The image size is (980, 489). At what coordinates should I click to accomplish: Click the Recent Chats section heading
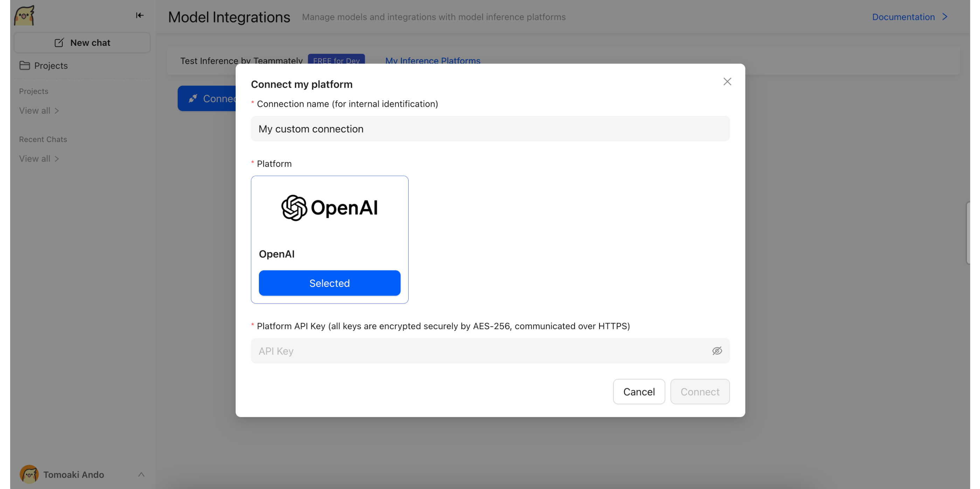[43, 140]
